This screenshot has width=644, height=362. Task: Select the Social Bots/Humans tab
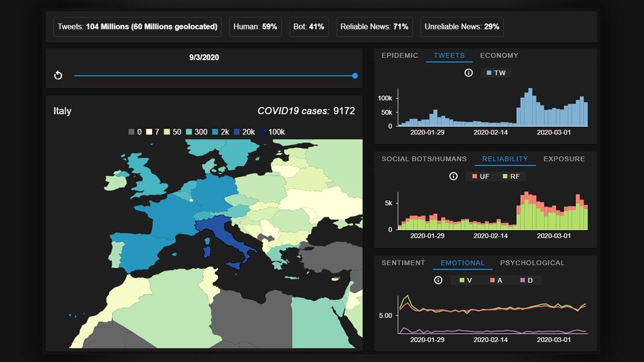point(424,159)
